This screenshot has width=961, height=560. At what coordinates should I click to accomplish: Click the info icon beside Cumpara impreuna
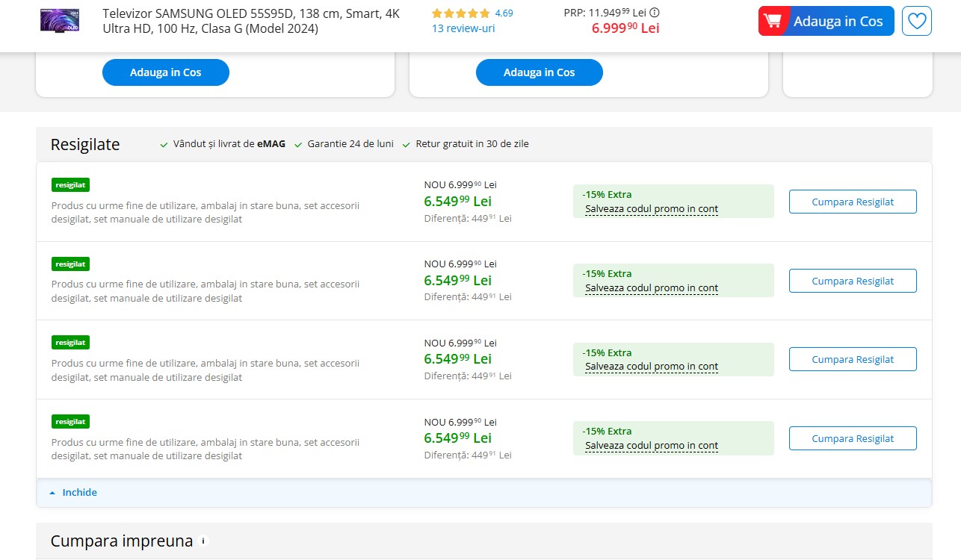click(203, 541)
